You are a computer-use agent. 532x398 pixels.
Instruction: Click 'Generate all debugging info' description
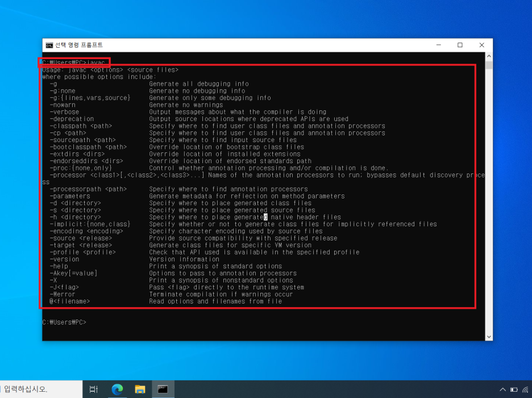[199, 84]
